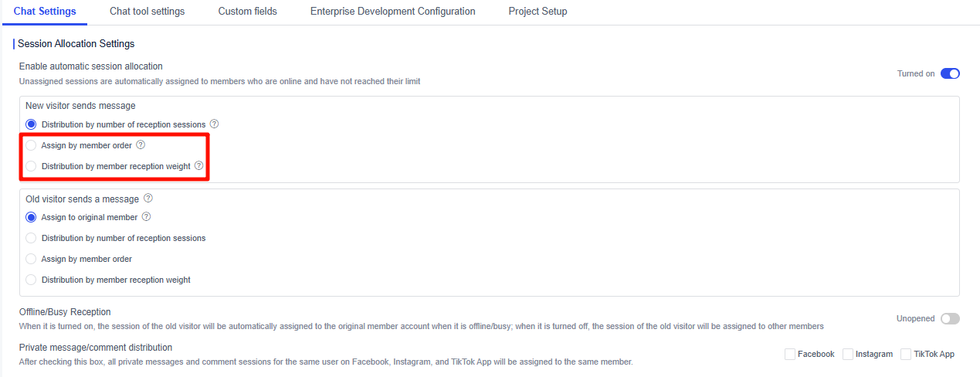Check the Facebook checkbox

[790, 354]
